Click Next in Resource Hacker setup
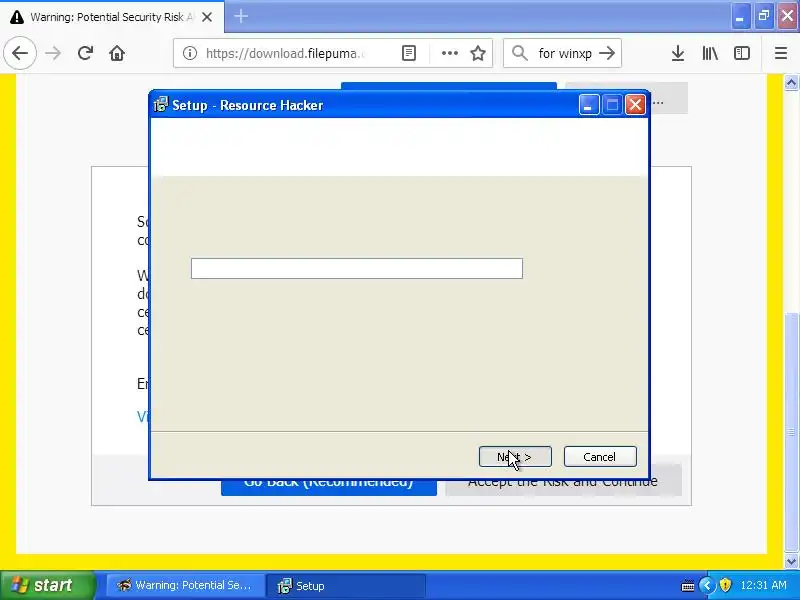 coord(515,457)
